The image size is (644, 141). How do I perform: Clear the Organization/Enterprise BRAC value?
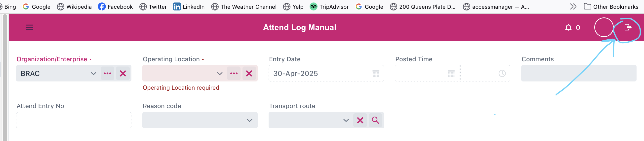pos(123,73)
